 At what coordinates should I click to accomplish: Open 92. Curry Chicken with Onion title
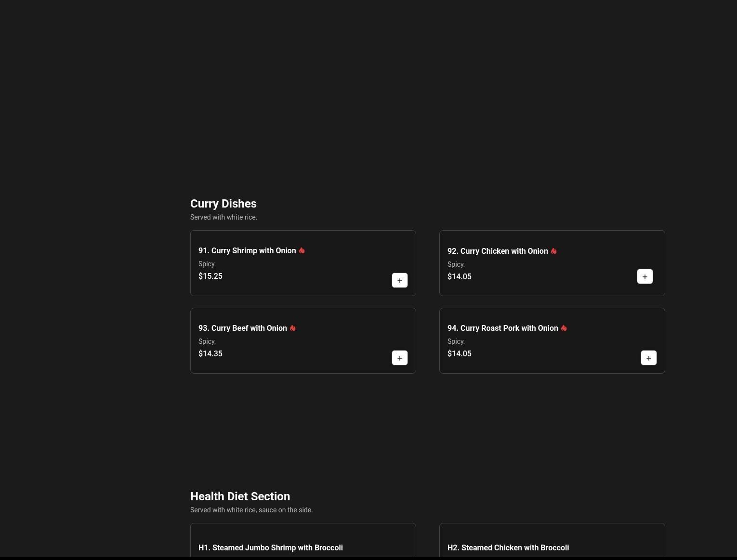click(x=497, y=251)
